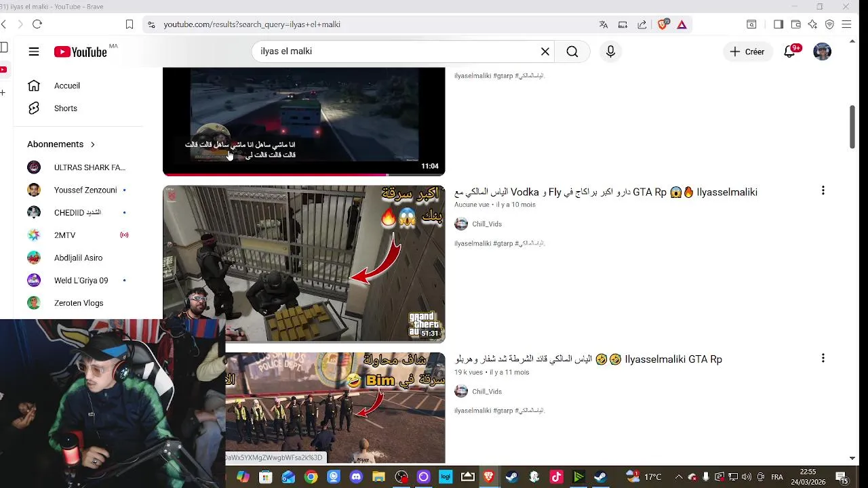The height and width of the screenshot is (488, 868).
Task: Click the Créer button
Action: (x=747, y=52)
